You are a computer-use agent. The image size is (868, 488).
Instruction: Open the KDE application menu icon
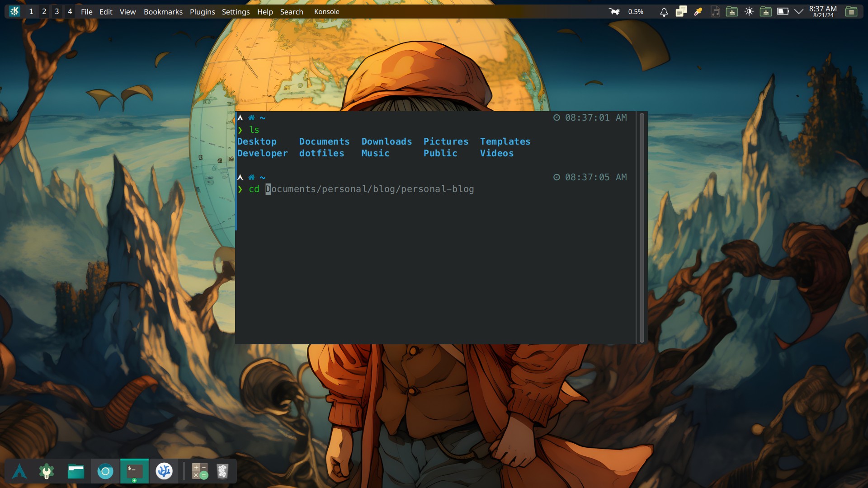[x=14, y=12]
